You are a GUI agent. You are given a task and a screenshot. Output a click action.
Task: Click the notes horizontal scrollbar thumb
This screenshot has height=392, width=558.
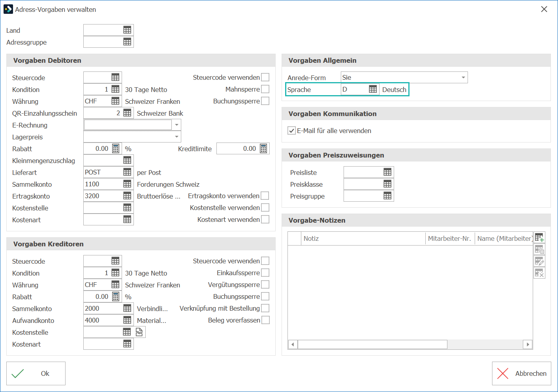pos(372,344)
